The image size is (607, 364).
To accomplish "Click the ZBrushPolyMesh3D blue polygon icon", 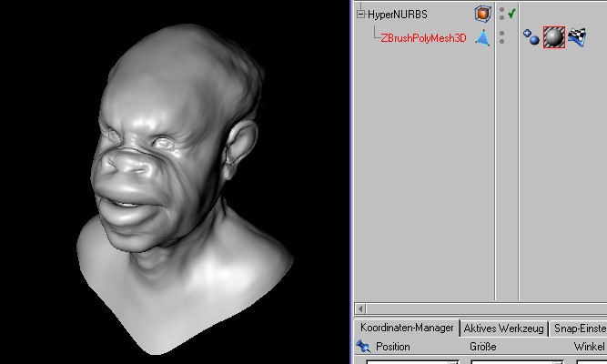I will [482, 37].
